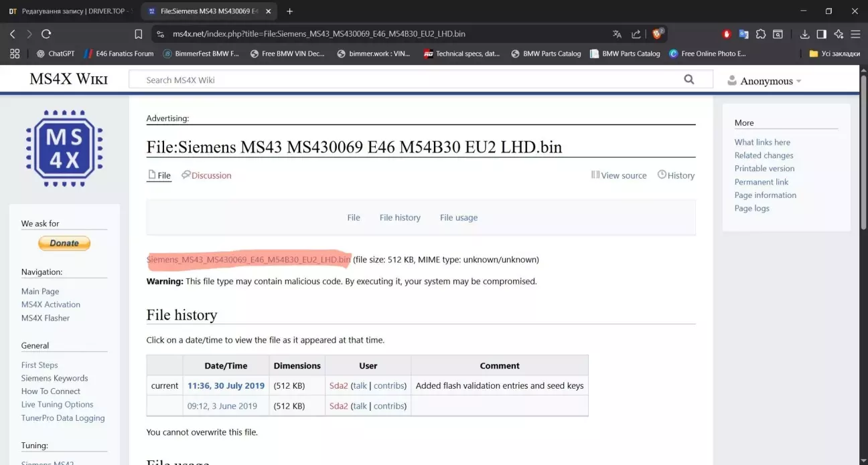Open First Steps in General

click(x=40, y=365)
